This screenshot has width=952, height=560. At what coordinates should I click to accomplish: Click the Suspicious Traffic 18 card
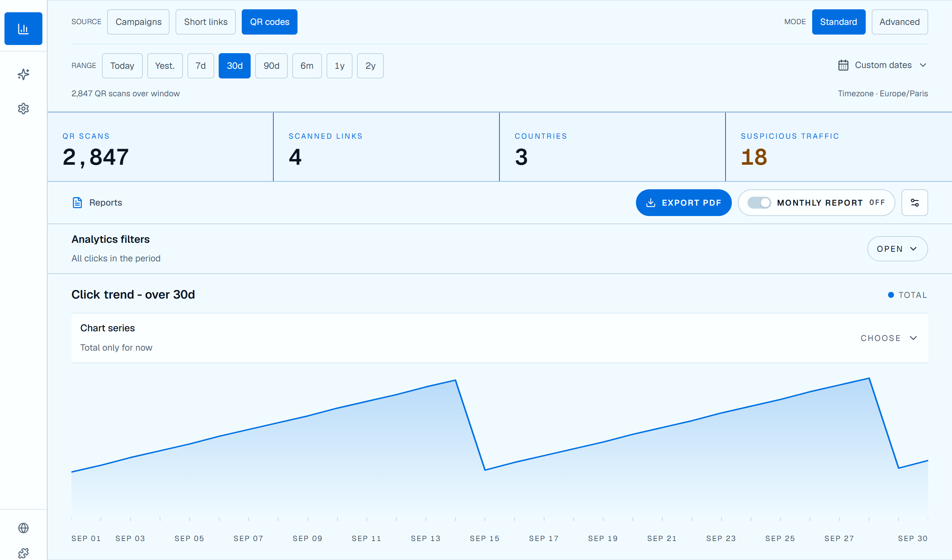838,147
